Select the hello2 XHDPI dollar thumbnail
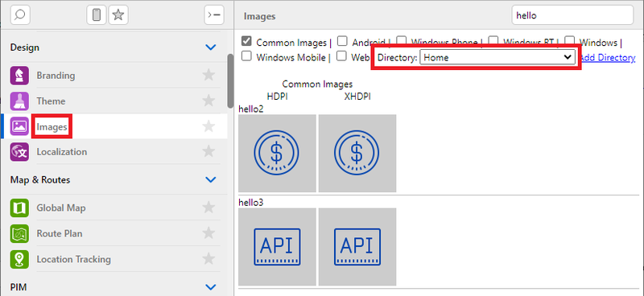Screen dimensions: 644x296 pos(357,153)
